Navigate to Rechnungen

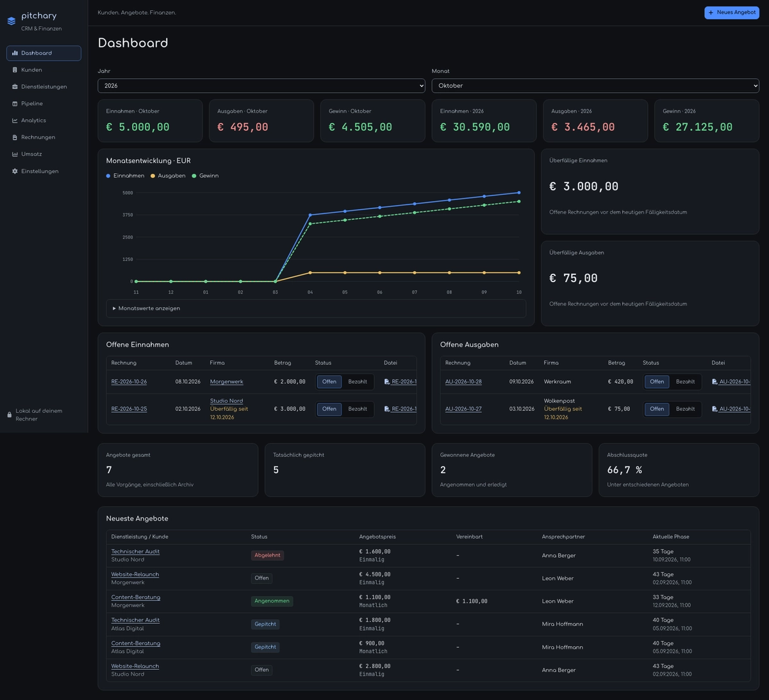[x=44, y=137]
